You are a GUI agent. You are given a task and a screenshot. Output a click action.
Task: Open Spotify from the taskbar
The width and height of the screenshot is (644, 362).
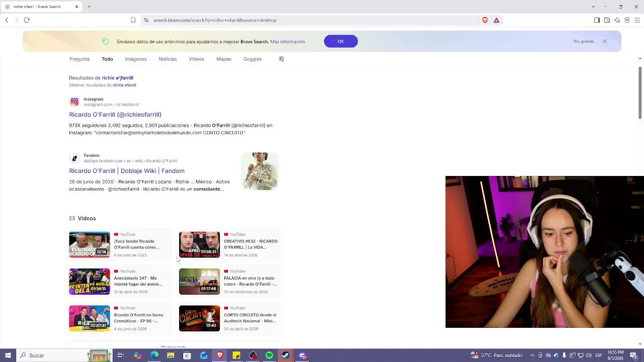(x=269, y=355)
